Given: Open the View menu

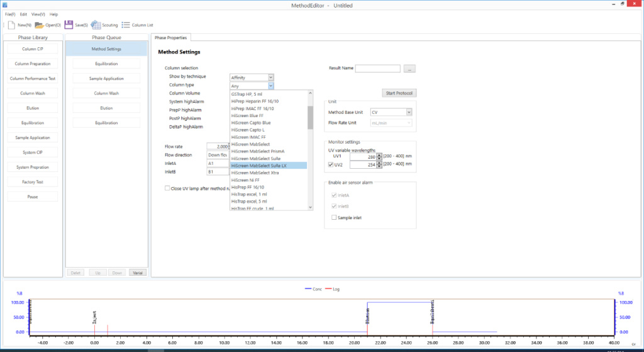Looking at the screenshot, I should (x=38, y=14).
